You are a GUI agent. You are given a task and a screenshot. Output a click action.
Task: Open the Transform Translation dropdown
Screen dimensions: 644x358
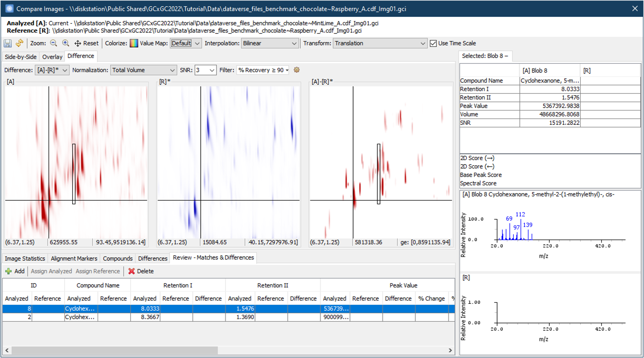click(x=379, y=43)
